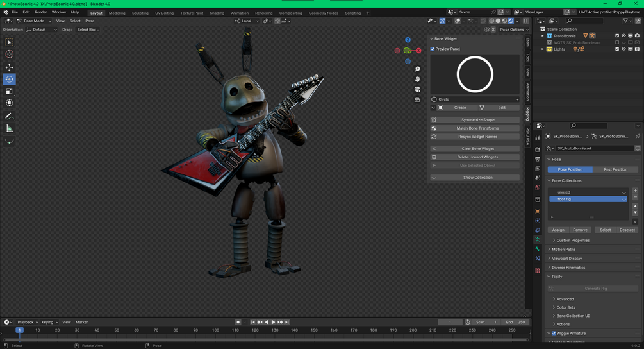Open the Local transform orientation dropdown
644x349 pixels.
[247, 21]
